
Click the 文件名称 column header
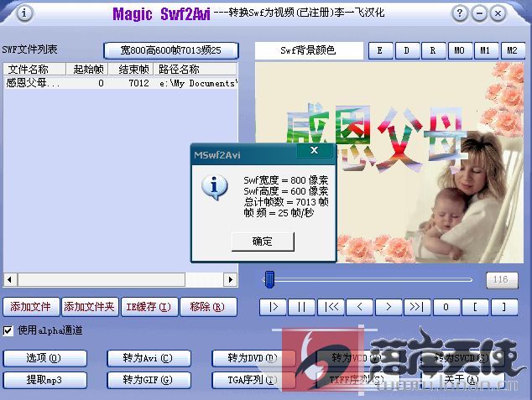point(34,70)
